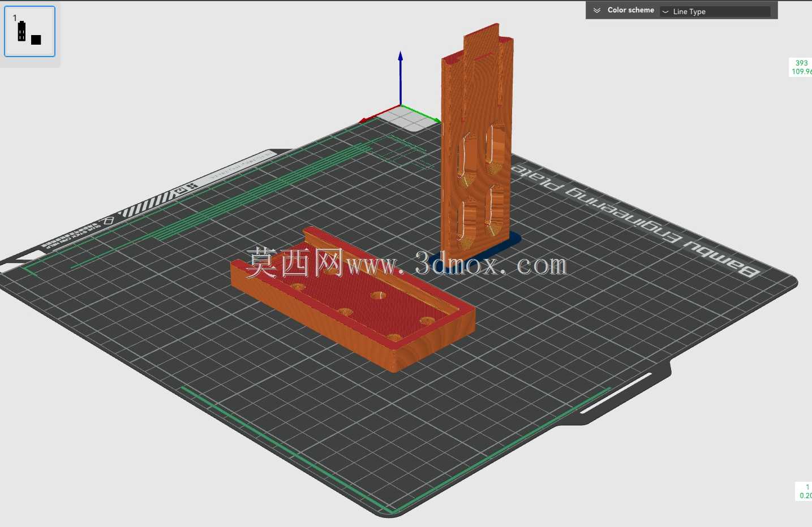Click the Color scheme label
Image resolution: width=812 pixels, height=527 pixels.
pyautogui.click(x=630, y=10)
